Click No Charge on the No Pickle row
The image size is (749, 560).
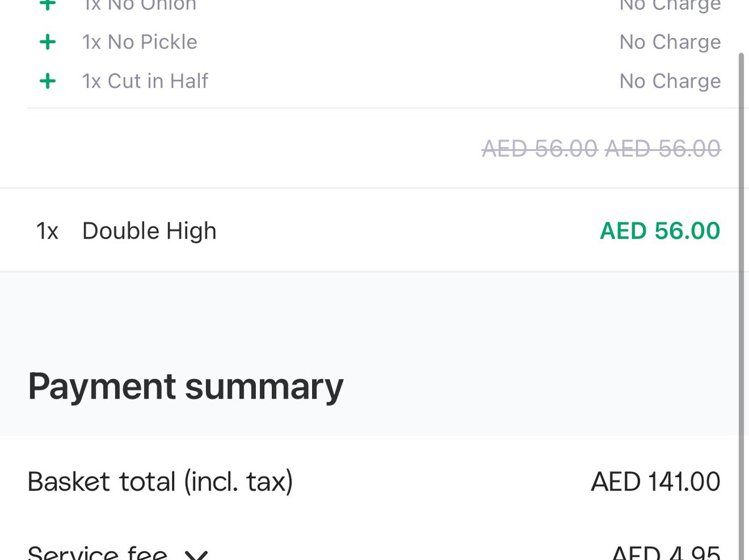click(x=669, y=42)
